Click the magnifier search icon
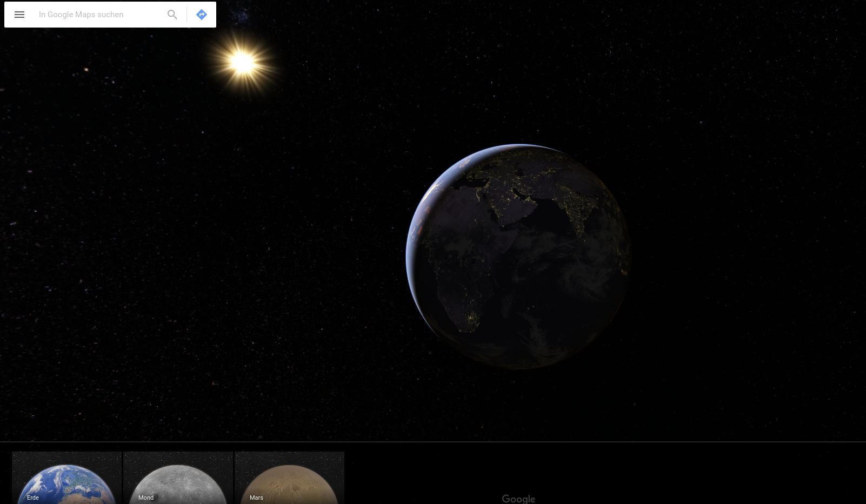Image resolution: width=866 pixels, height=504 pixels. coord(172,15)
